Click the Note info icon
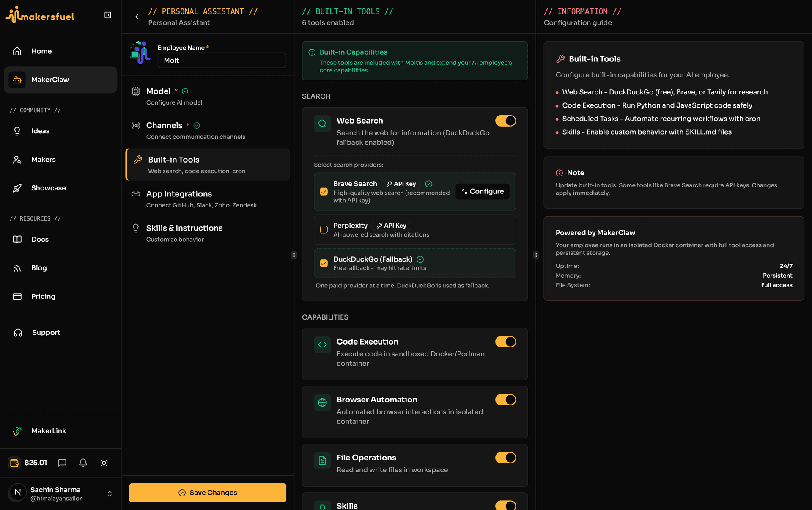Screen dimensions: 812x510 coord(560,173)
